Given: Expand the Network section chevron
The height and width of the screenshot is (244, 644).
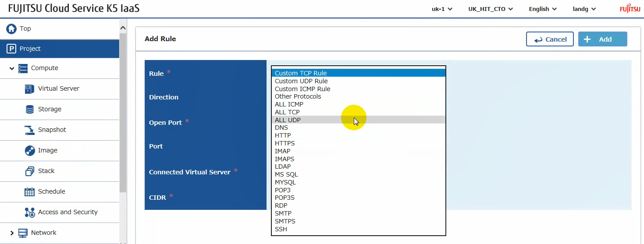Looking at the screenshot, I should click(x=12, y=233).
